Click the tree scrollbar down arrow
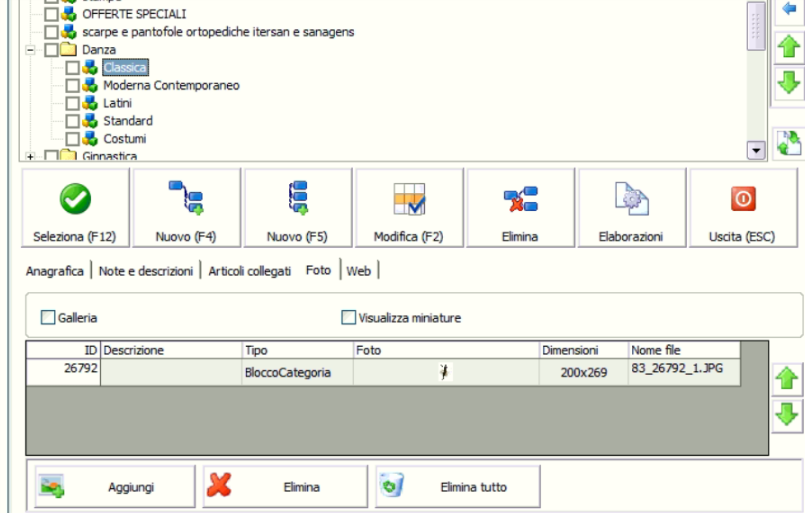Image resolution: width=805 pixels, height=513 pixels. click(x=756, y=150)
